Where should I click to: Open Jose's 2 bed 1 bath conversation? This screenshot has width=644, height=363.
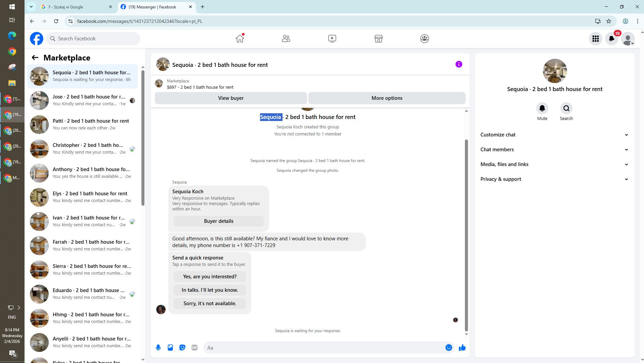pos(82,100)
